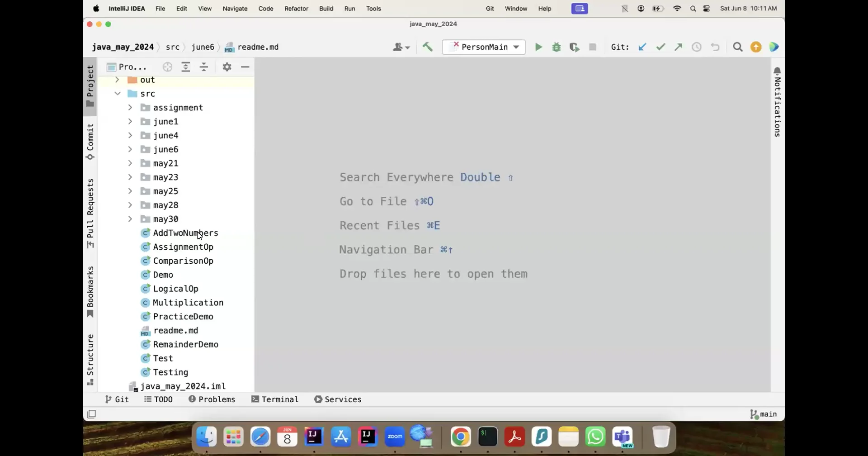
Task: Hide the Project tool window
Action: pyautogui.click(x=245, y=66)
